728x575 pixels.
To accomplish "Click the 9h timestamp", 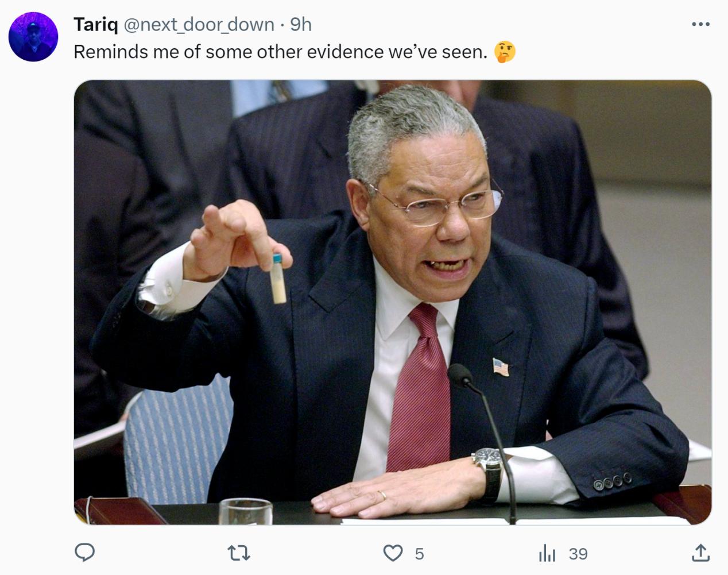I will tap(301, 25).
